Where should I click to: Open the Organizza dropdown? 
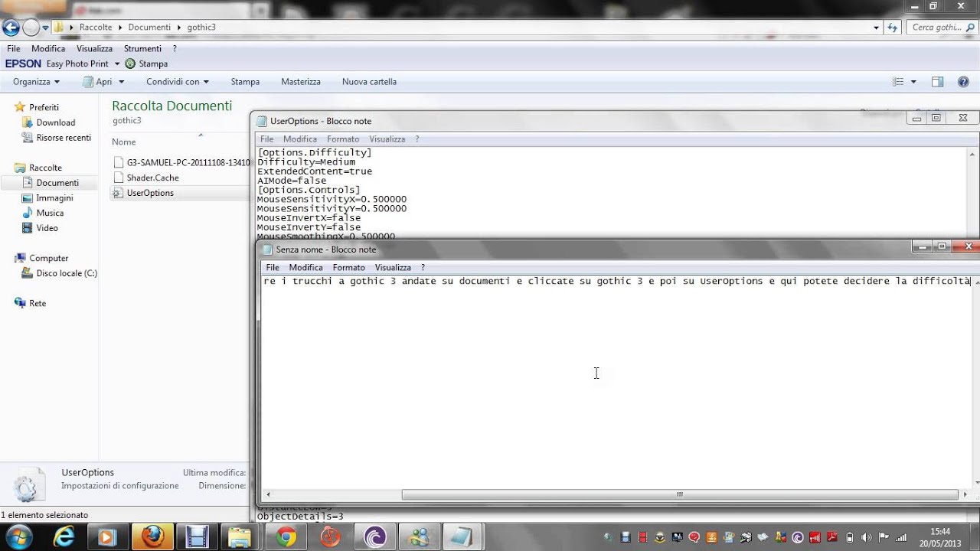pos(36,82)
